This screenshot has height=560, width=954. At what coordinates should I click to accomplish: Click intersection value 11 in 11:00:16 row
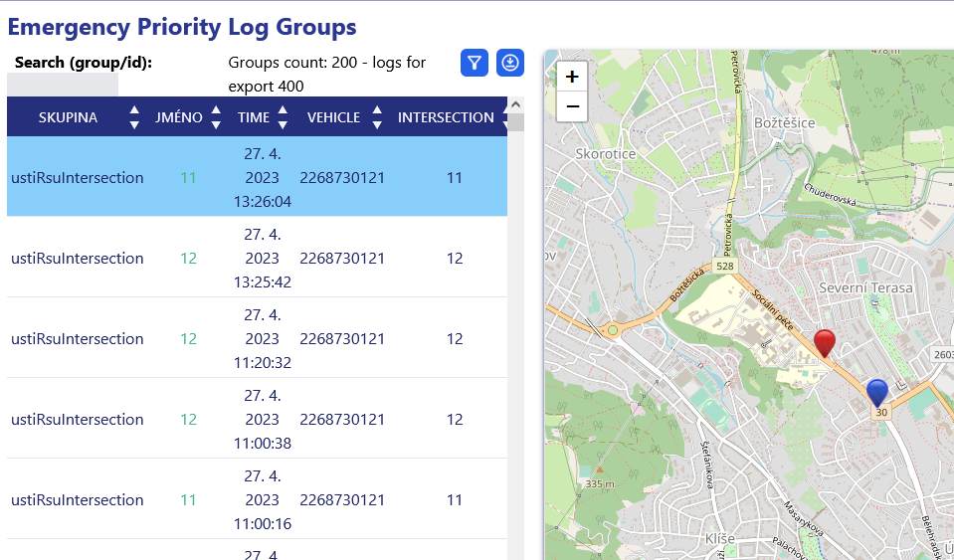point(455,499)
